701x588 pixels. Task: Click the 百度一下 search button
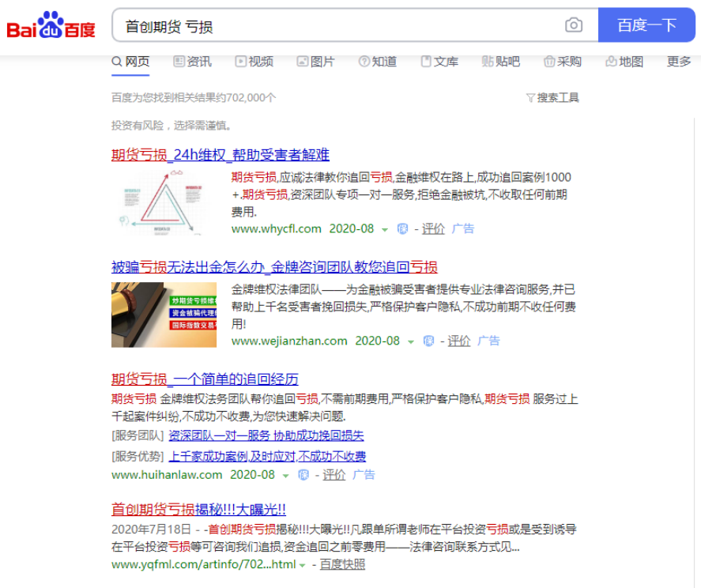pos(646,25)
